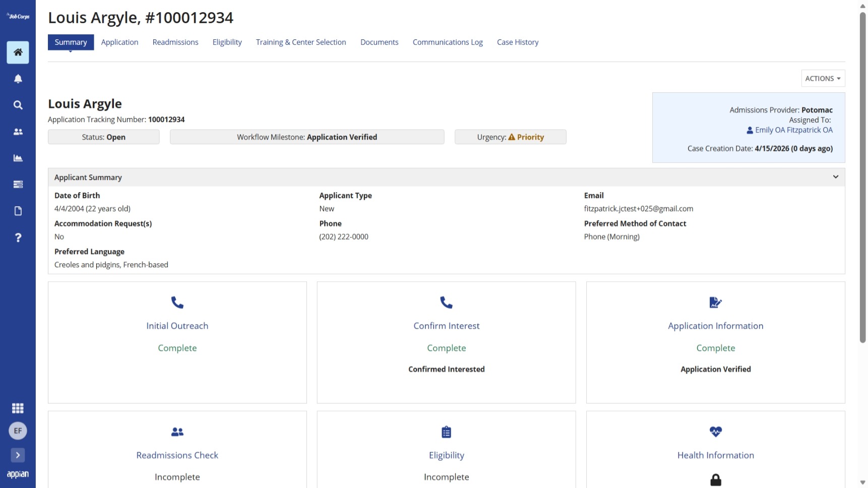Screen dimensions: 868x488
Task: Click the scrollbar down arrow
Action: coord(862,483)
